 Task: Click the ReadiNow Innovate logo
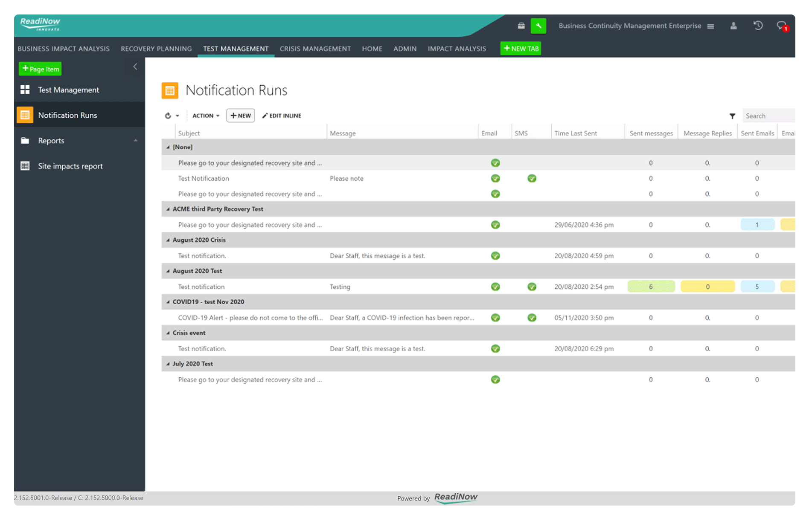pos(41,24)
